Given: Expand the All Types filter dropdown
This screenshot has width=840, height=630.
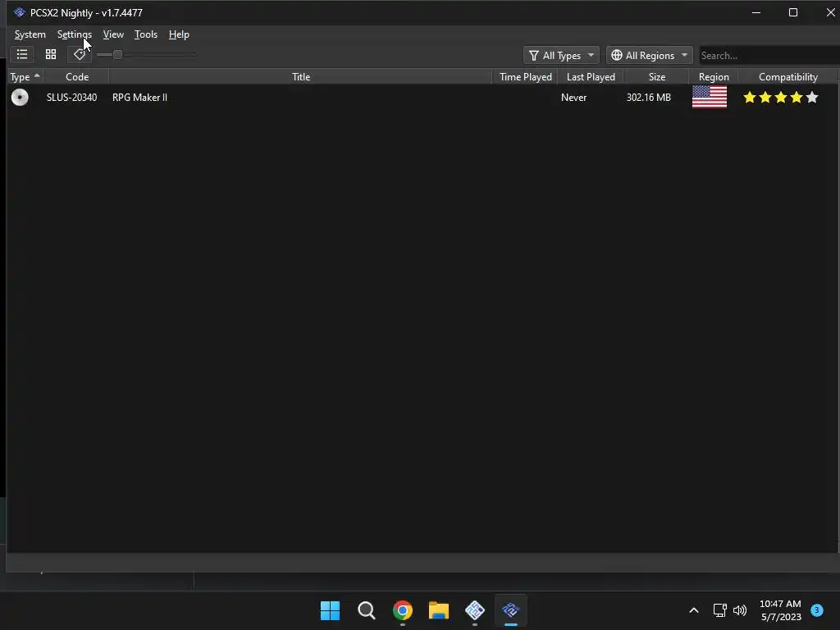Looking at the screenshot, I should point(561,55).
